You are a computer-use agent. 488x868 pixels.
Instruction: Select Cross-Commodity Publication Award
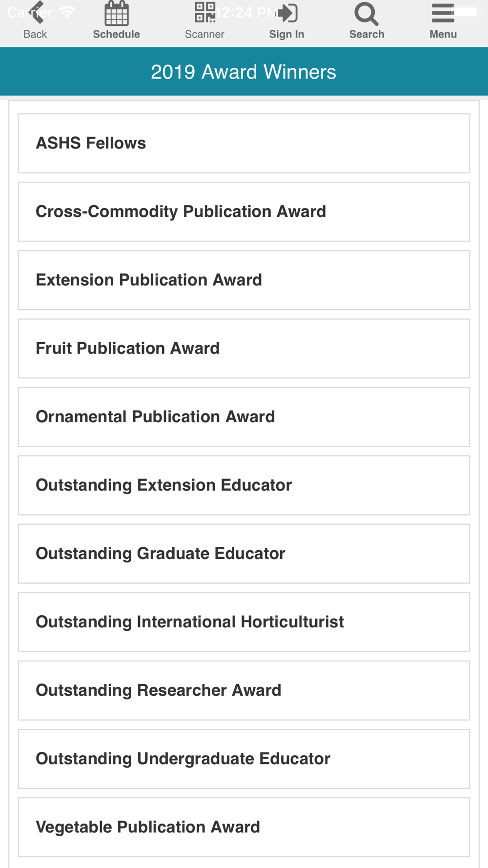point(244,212)
